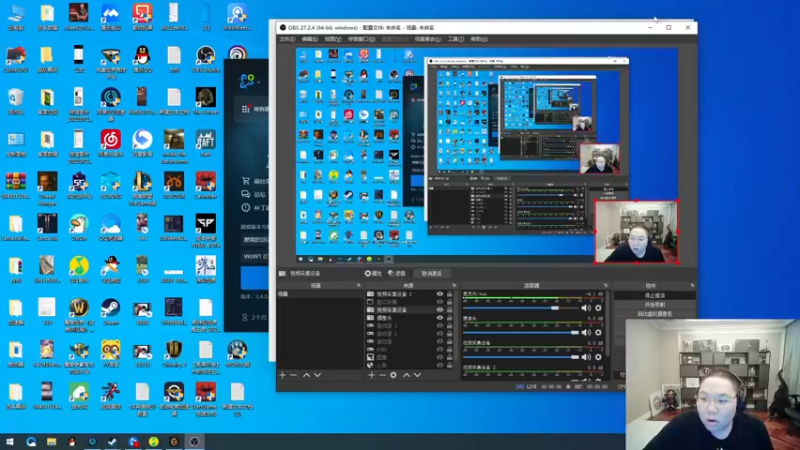
Task: Adjust the third mixer channel volume slider
Action: (x=575, y=357)
